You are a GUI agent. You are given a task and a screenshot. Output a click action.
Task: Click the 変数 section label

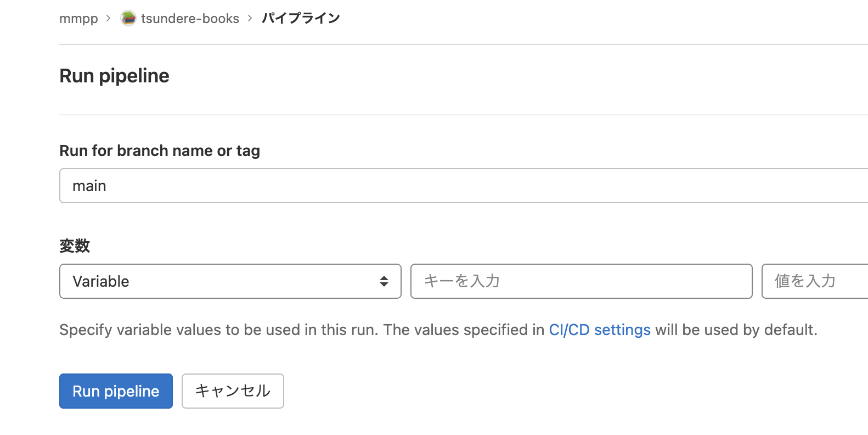click(x=75, y=246)
